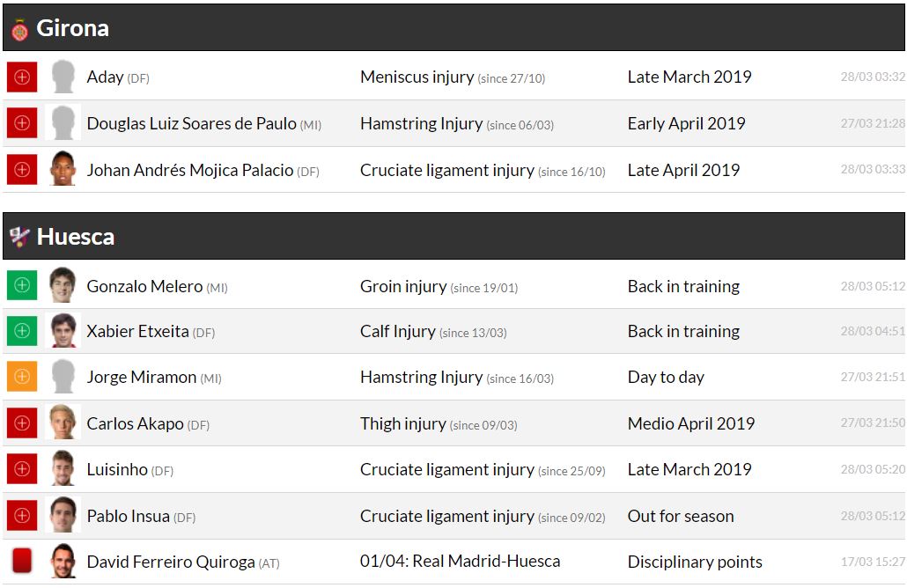The image size is (907, 588).
Task: Click Xabier Etxeita's green status icon
Action: point(22,332)
